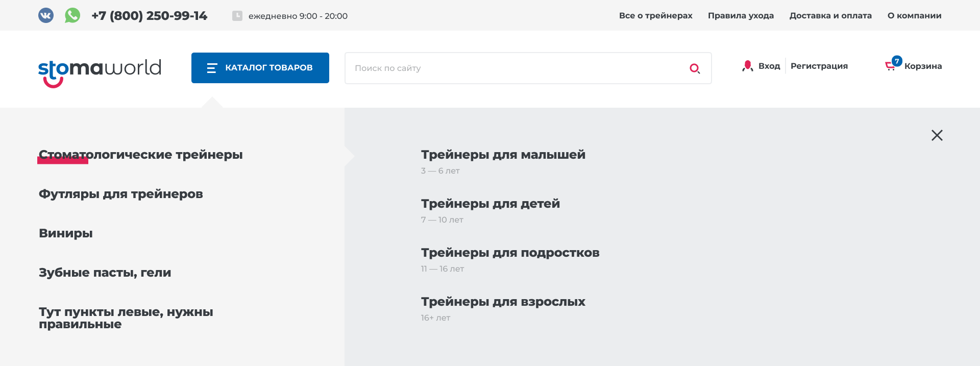Open Доставка и оплата page
The image size is (980, 366).
(x=830, y=16)
